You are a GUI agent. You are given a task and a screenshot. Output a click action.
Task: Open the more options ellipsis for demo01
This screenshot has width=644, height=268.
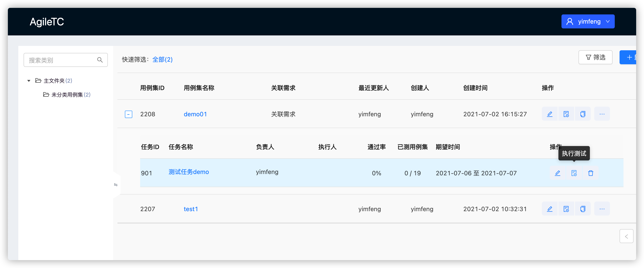point(602,114)
